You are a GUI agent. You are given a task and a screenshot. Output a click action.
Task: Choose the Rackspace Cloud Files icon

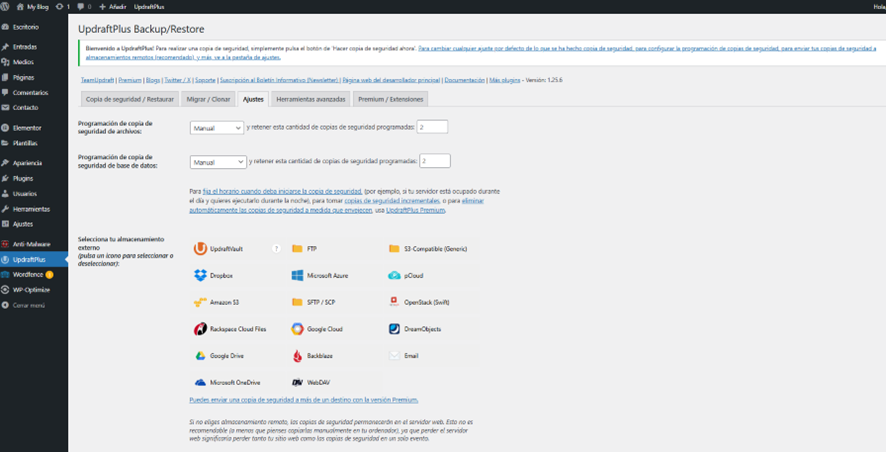(200, 329)
